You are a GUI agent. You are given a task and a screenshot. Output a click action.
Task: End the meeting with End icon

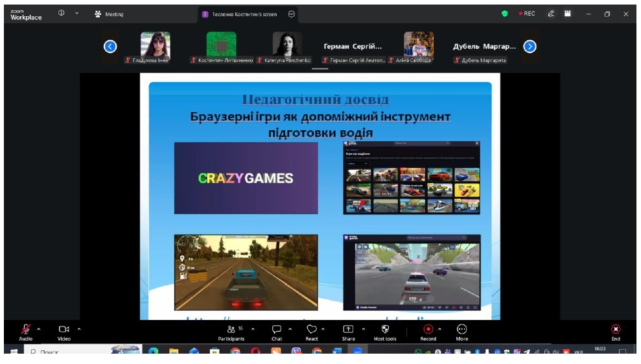point(616,329)
